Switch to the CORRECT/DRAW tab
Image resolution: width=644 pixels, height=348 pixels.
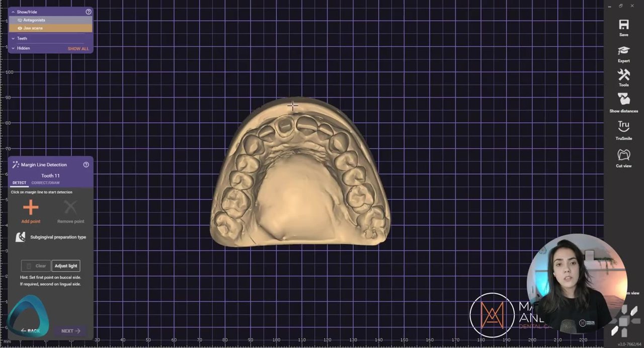point(45,183)
